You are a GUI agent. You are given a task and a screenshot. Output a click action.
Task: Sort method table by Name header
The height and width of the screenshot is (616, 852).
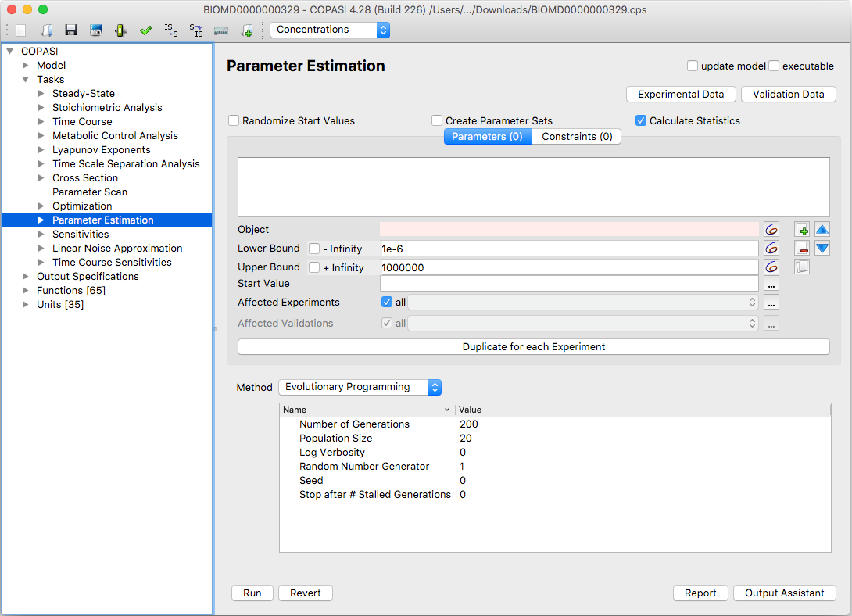[367, 410]
